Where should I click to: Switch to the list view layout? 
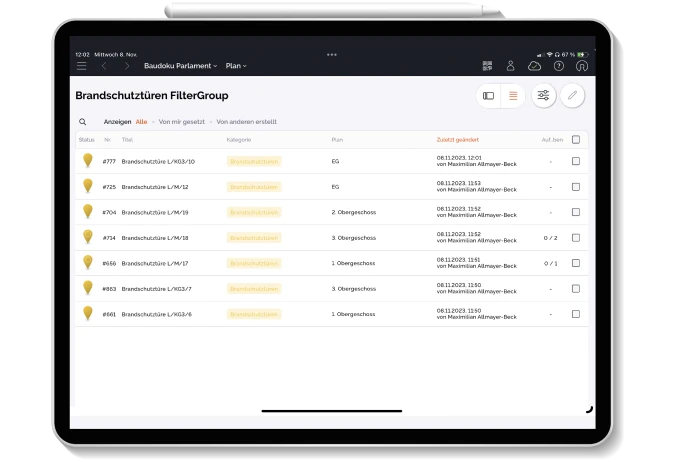click(x=513, y=96)
